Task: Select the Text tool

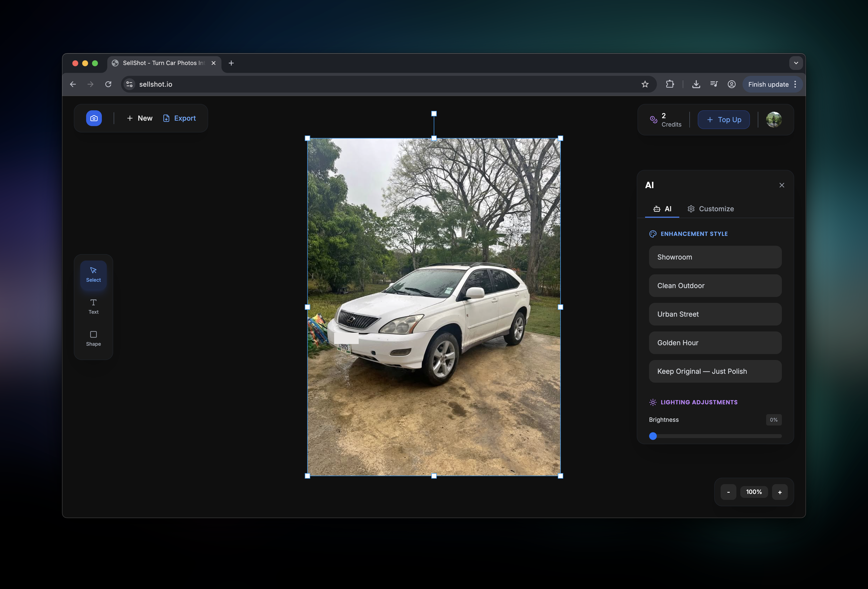Action: (93, 306)
